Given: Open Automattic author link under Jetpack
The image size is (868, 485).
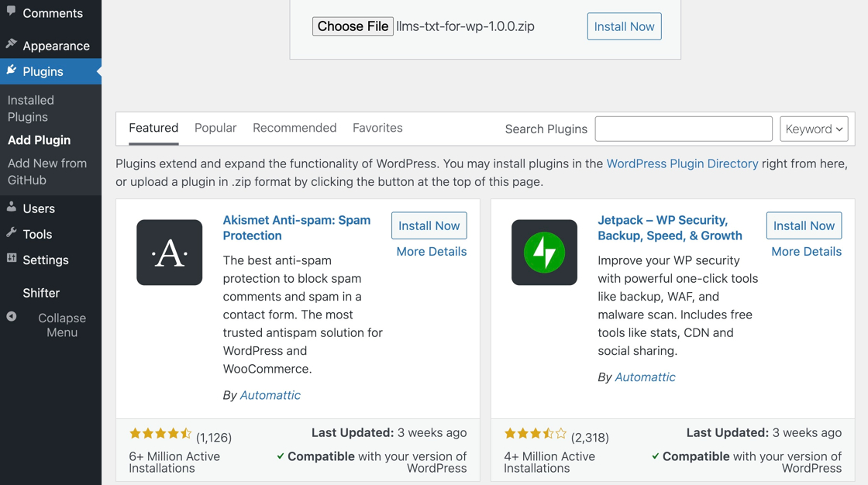Looking at the screenshot, I should 645,377.
